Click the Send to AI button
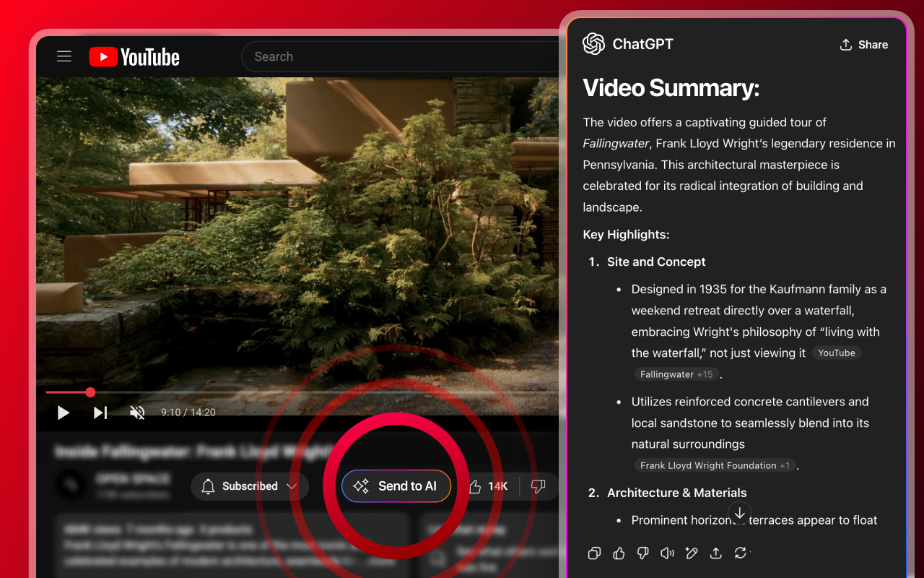 click(396, 486)
